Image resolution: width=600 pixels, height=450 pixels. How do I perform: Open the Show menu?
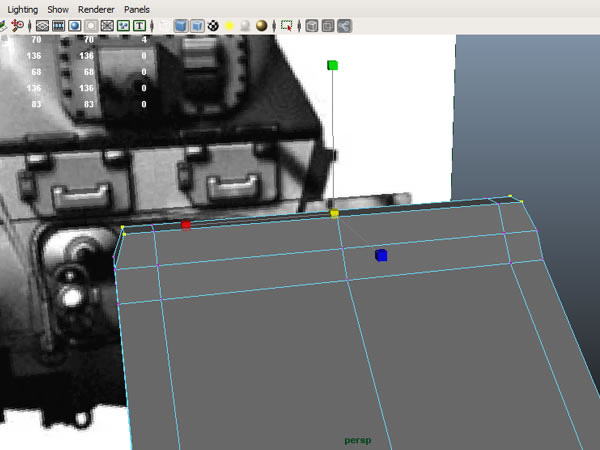click(58, 8)
